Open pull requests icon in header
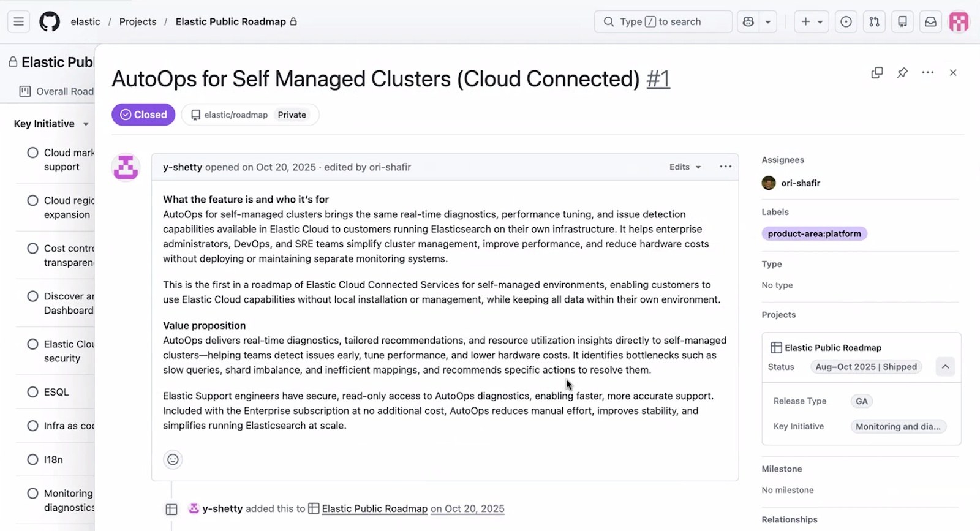This screenshot has width=980, height=531. pyautogui.click(x=874, y=21)
